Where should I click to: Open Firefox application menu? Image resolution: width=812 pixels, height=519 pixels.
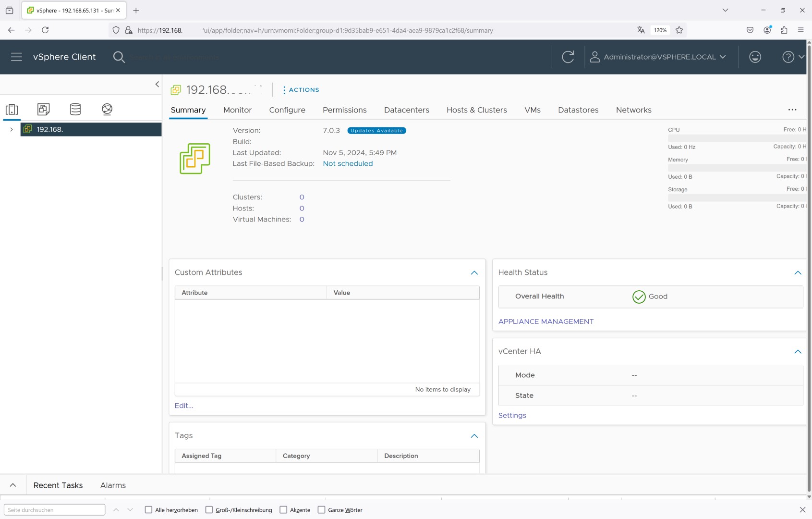800,30
